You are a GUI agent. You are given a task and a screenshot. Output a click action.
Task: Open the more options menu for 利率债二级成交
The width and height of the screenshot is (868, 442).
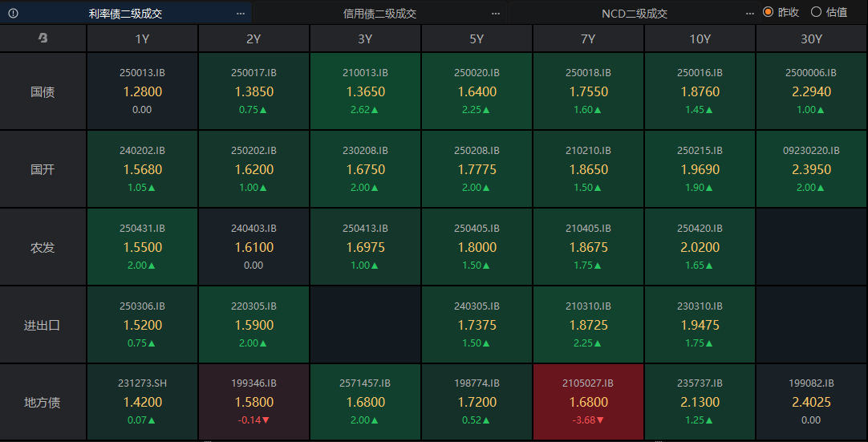tap(241, 13)
